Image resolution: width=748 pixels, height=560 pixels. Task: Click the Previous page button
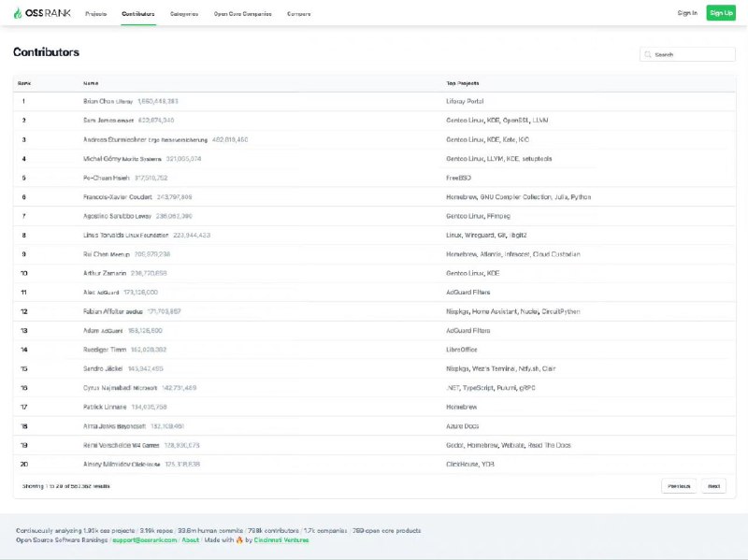(679, 486)
